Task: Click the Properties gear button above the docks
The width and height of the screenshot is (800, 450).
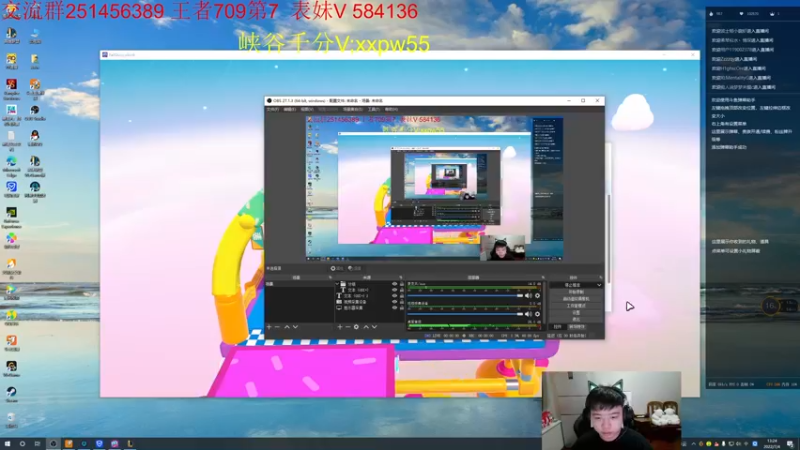Action: tap(337, 268)
